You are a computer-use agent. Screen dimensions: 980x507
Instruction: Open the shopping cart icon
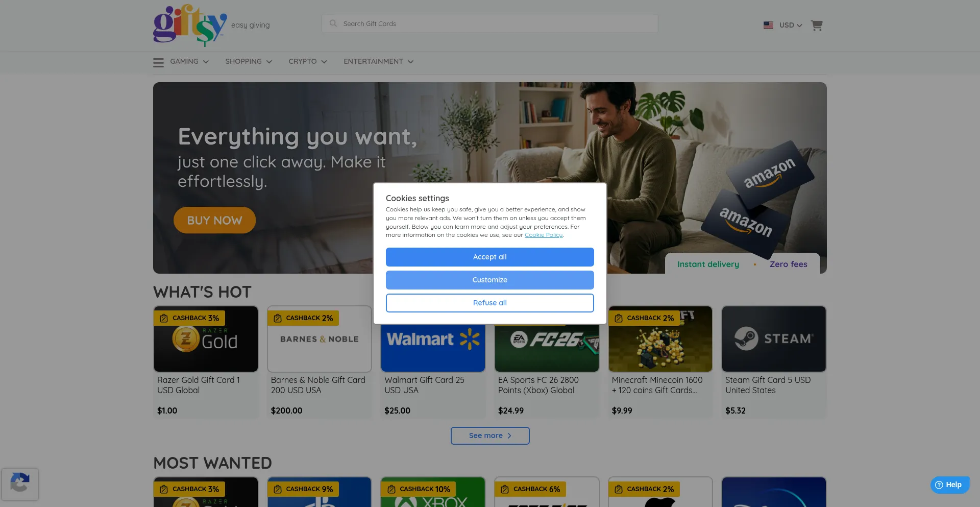pyautogui.click(x=817, y=25)
